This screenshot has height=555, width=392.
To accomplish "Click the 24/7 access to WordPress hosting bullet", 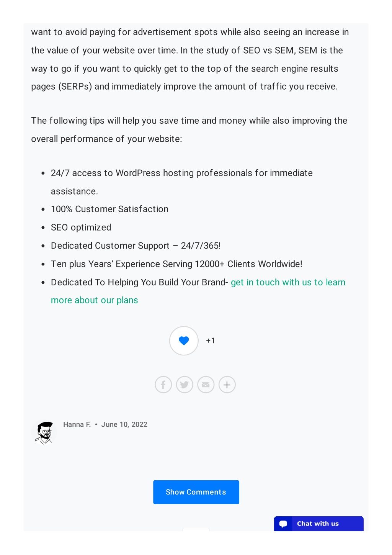I will pyautogui.click(x=182, y=182).
